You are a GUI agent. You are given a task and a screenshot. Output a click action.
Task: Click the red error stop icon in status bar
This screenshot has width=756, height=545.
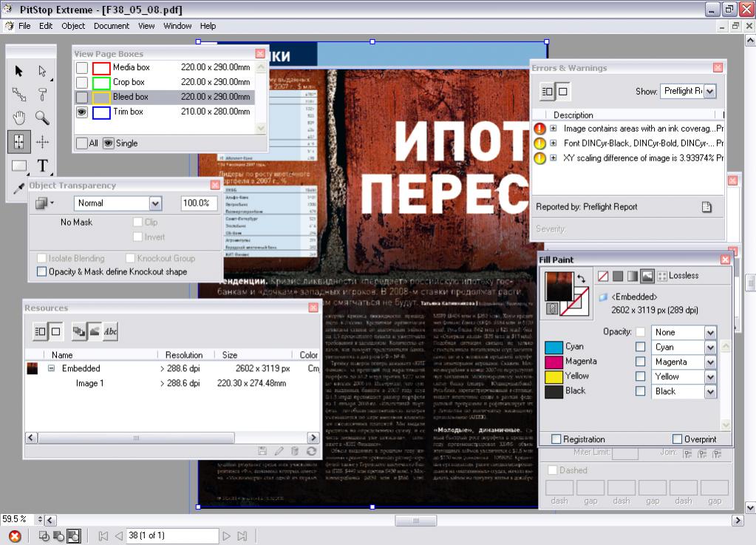[x=15, y=536]
